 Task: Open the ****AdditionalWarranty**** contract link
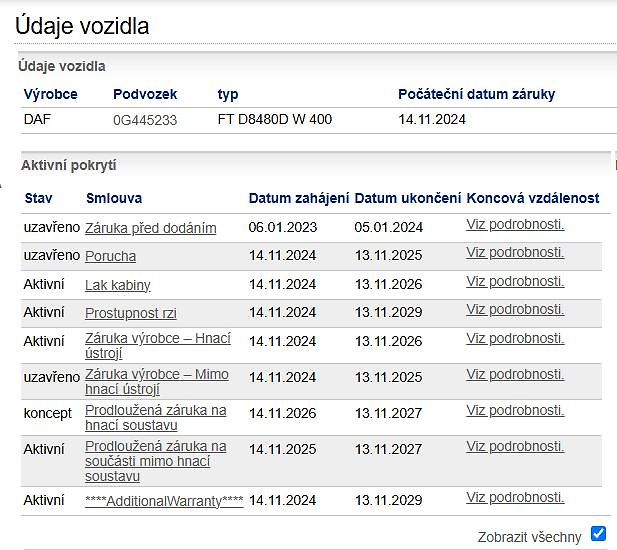(x=164, y=501)
